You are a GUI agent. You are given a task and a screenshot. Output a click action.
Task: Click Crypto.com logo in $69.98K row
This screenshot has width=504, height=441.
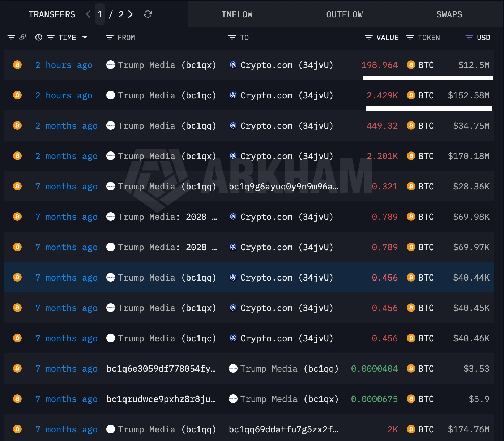[233, 217]
